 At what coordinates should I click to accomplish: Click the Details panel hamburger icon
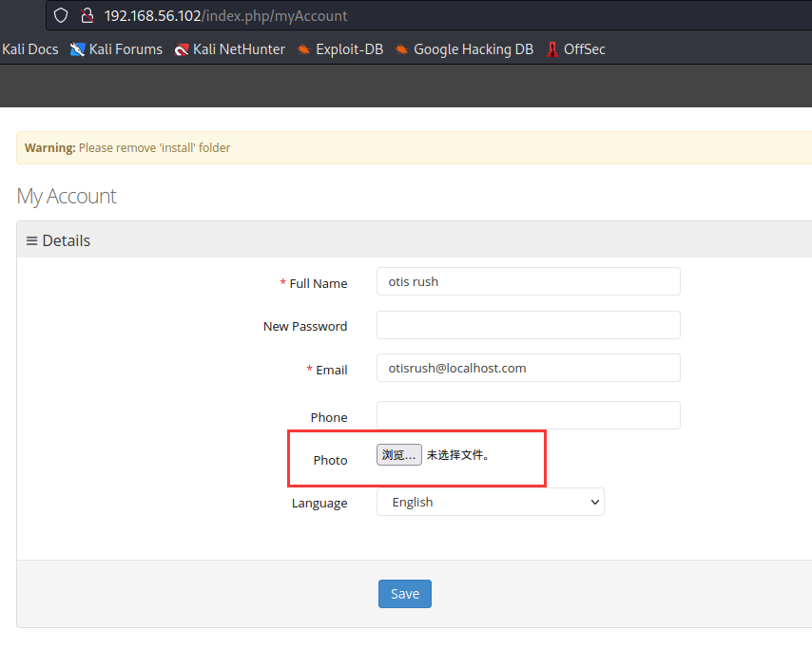click(x=31, y=240)
